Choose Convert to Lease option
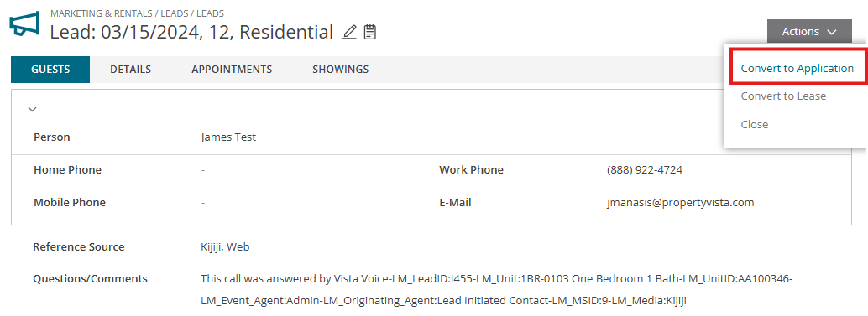This screenshot has width=868, height=316. [783, 96]
